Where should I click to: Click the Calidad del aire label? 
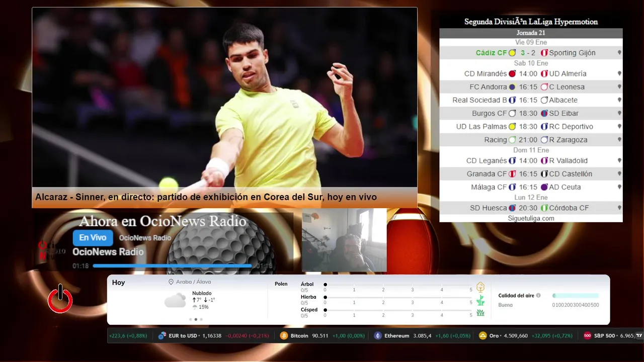pyautogui.click(x=516, y=296)
